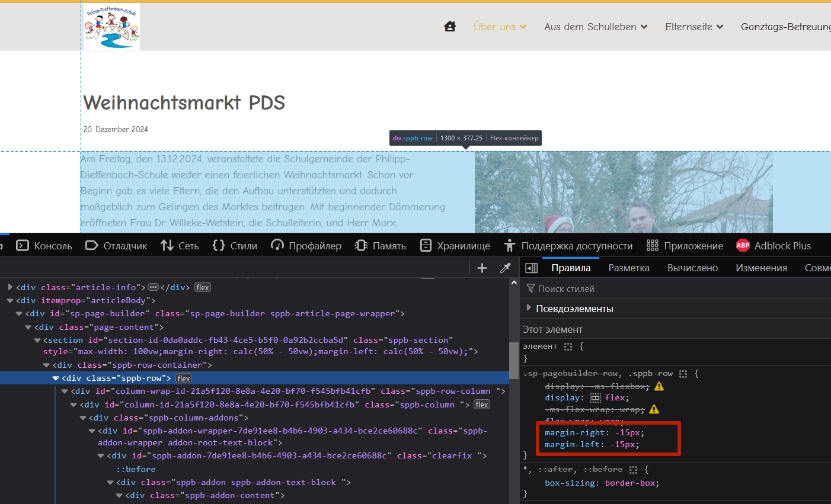Click the inspector sidebar pane toggle icon
Image resolution: width=831 pixels, height=504 pixels.
[x=532, y=268]
